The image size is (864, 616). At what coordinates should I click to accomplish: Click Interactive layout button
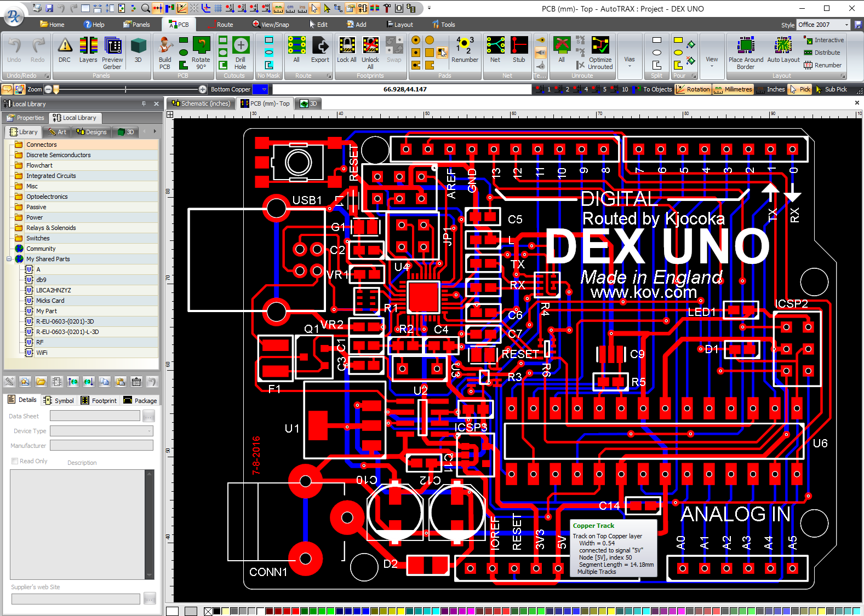point(823,40)
